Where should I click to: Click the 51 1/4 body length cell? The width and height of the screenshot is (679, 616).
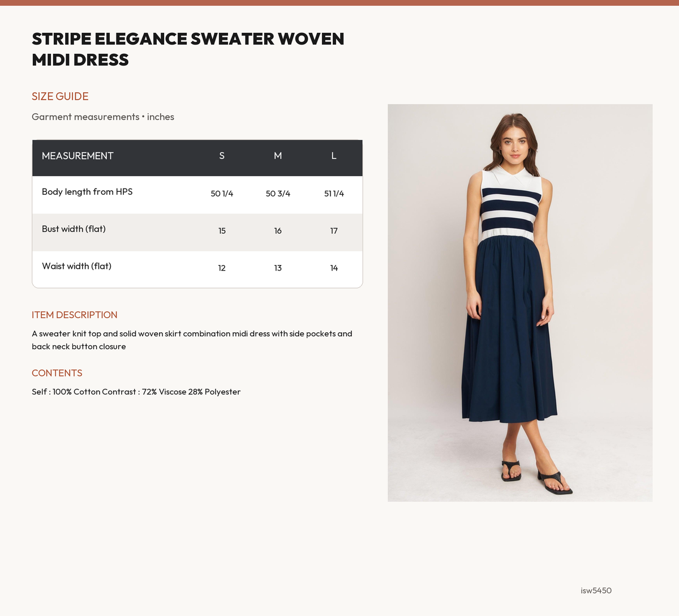coord(334,194)
